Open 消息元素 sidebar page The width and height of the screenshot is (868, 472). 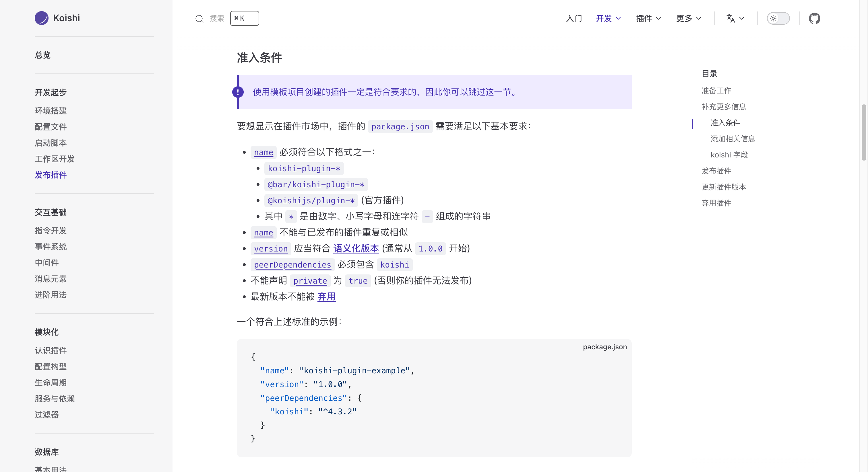(51, 279)
